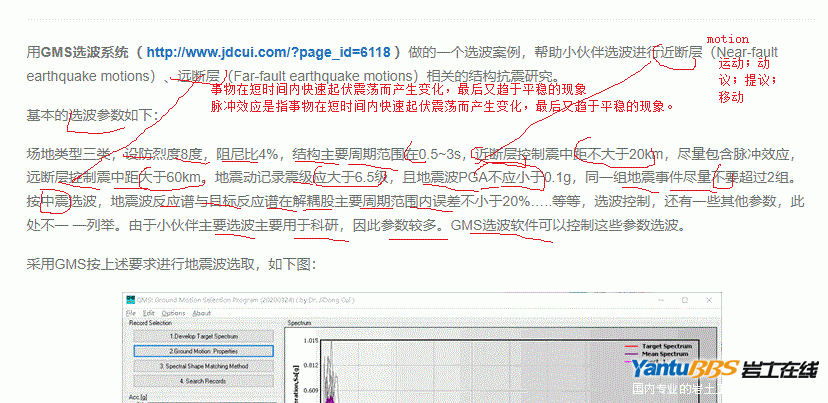Click the Record Selection panel label
This screenshot has height=403, width=828.
150,323
